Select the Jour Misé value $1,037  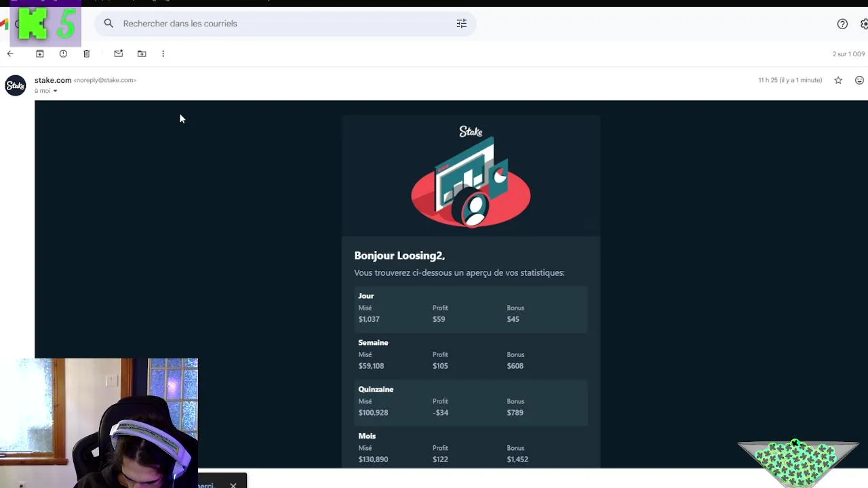pos(369,319)
